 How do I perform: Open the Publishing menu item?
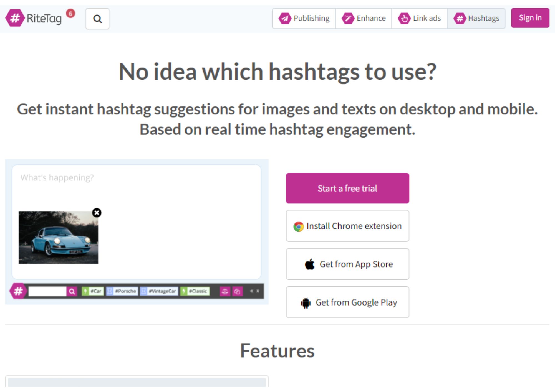point(304,19)
